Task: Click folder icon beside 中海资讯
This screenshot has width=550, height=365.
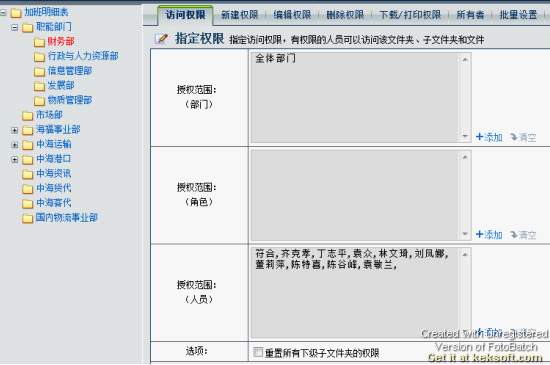Action: [27, 174]
